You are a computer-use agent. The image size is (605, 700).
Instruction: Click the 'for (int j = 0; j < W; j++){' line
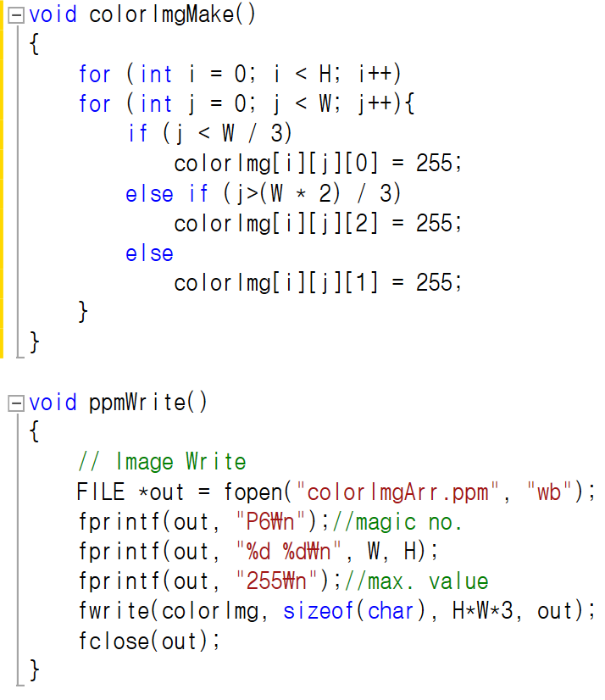coord(247,104)
